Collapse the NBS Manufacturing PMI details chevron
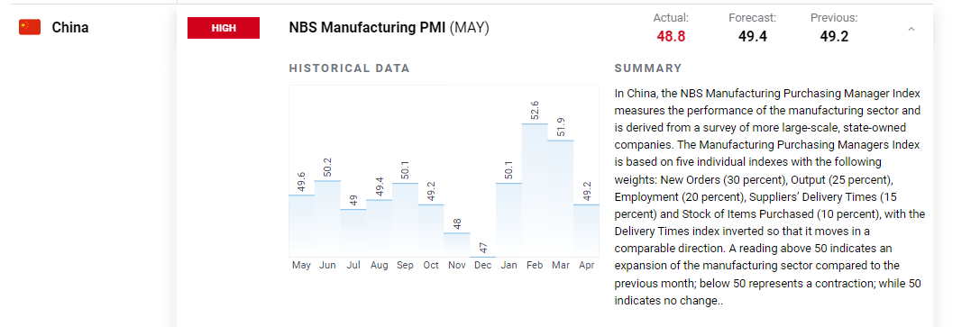 [911, 29]
